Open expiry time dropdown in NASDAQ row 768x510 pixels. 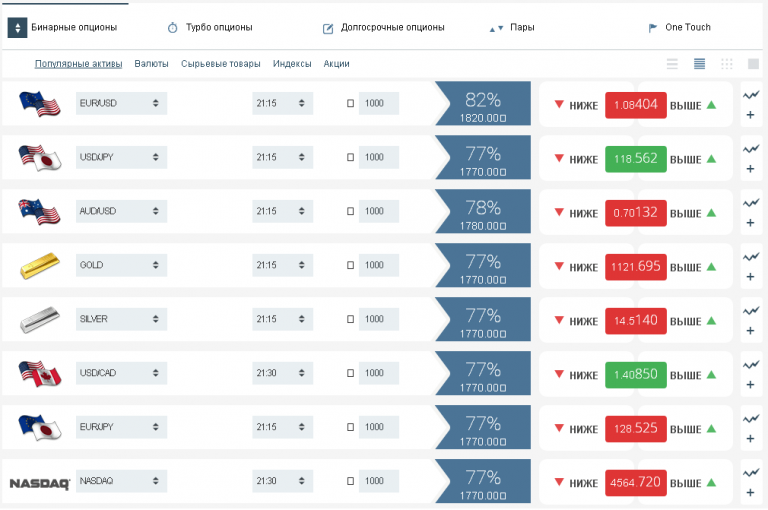(x=283, y=481)
